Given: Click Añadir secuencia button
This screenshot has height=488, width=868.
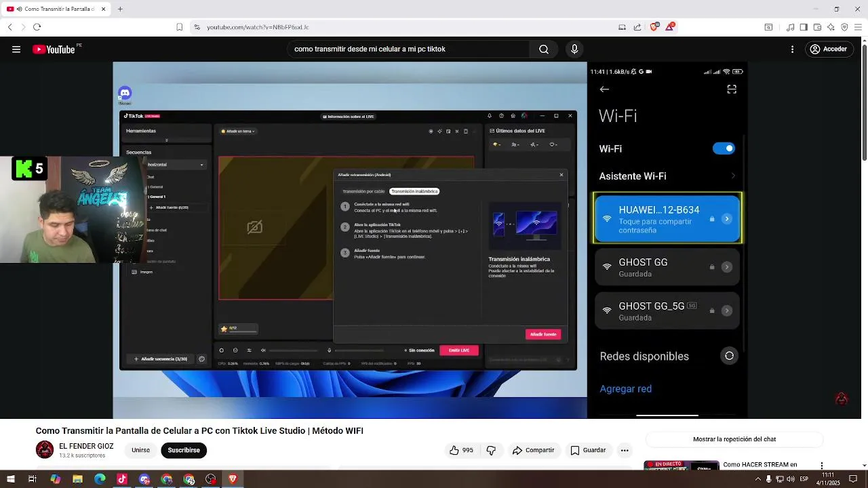Looking at the screenshot, I should [161, 359].
